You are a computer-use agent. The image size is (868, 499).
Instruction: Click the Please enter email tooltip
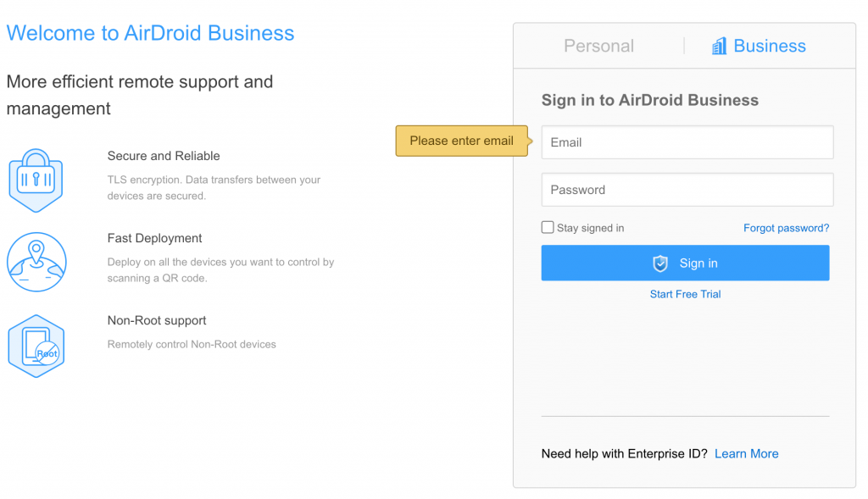click(462, 141)
